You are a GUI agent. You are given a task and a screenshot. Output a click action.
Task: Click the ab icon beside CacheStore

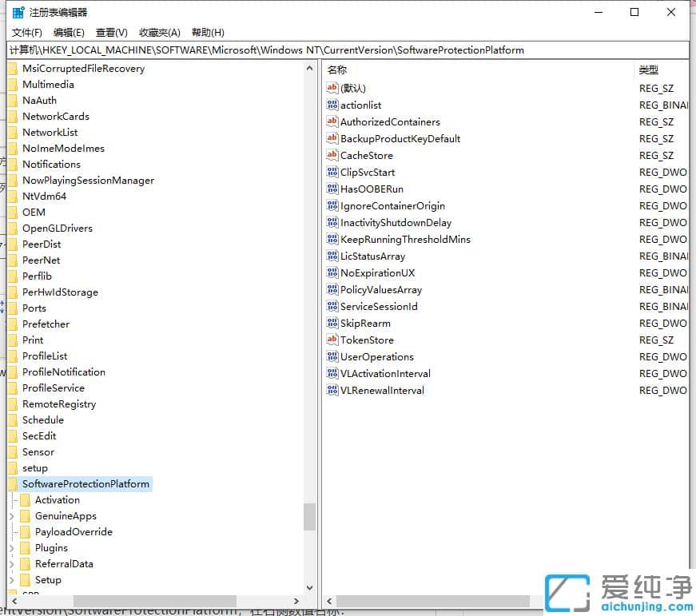click(333, 155)
